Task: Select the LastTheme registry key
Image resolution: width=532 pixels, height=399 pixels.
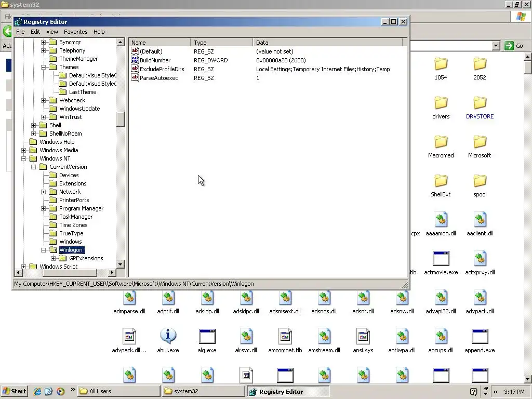Action: pyautogui.click(x=83, y=92)
